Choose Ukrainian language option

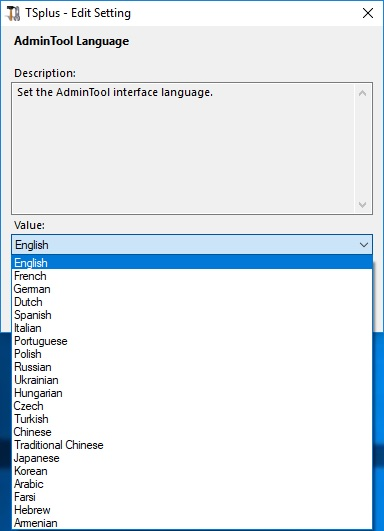coord(192,380)
